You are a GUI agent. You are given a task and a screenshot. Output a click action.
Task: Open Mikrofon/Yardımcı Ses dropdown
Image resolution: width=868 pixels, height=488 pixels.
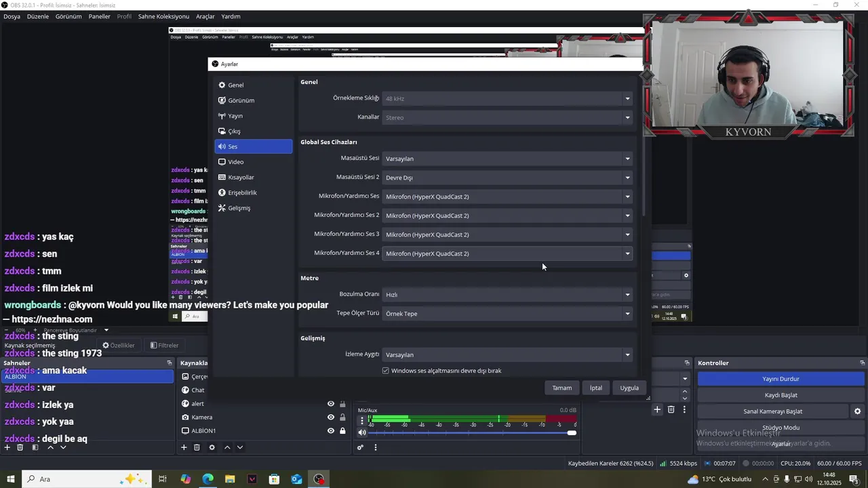point(507,197)
